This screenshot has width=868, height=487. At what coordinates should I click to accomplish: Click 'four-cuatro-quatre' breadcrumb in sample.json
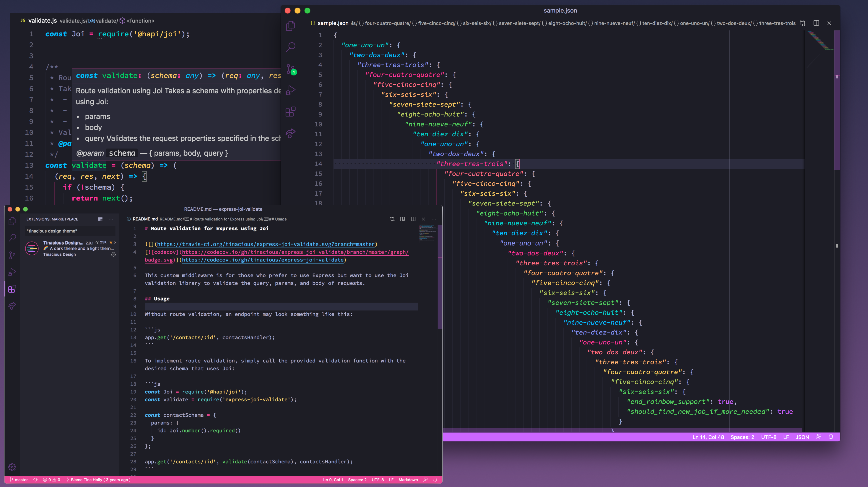pos(384,23)
